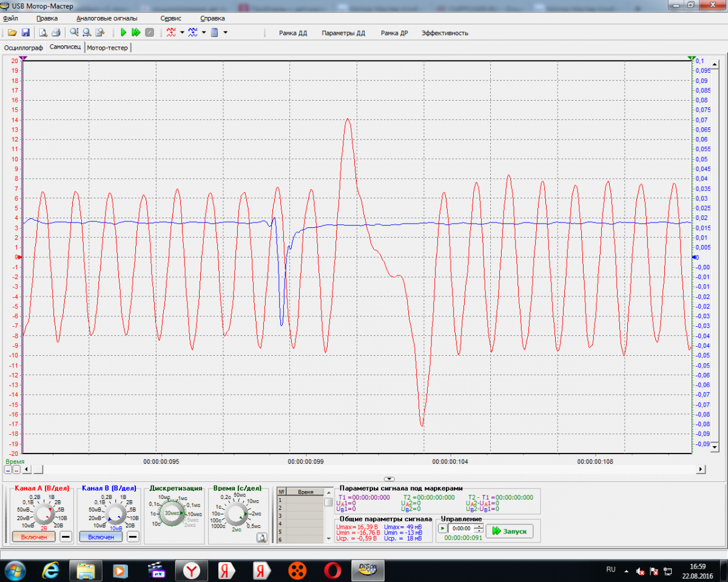
Task: Open print preview icon
Action: (43, 33)
